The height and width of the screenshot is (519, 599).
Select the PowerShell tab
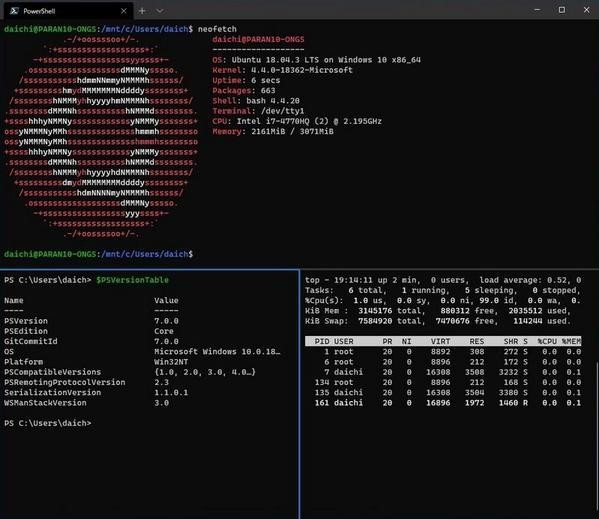click(68, 11)
